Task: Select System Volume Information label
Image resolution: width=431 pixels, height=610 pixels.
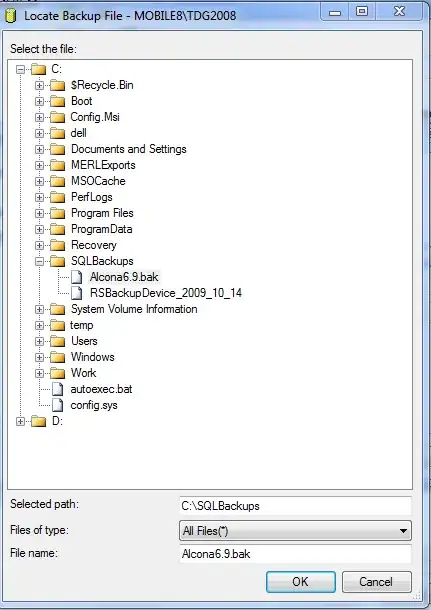Action: pyautogui.click(x=134, y=309)
